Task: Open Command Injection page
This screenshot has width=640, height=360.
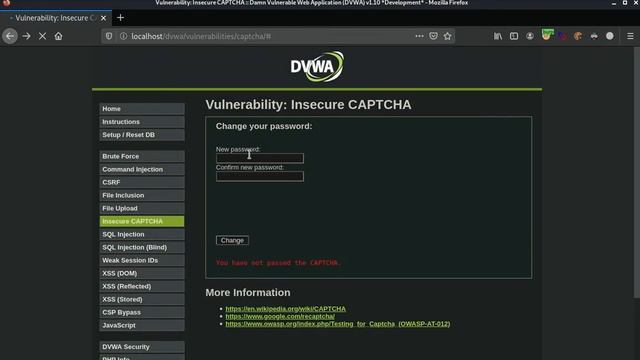Action: (x=142, y=169)
